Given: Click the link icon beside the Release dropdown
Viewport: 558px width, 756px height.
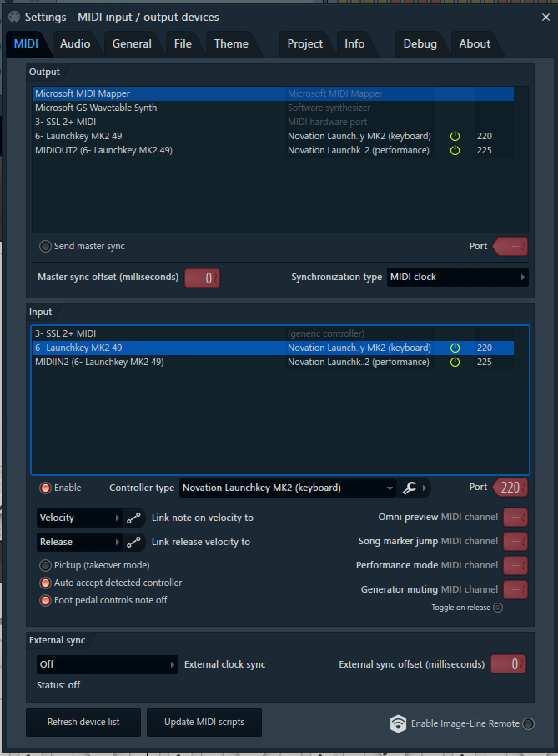Looking at the screenshot, I should (133, 542).
